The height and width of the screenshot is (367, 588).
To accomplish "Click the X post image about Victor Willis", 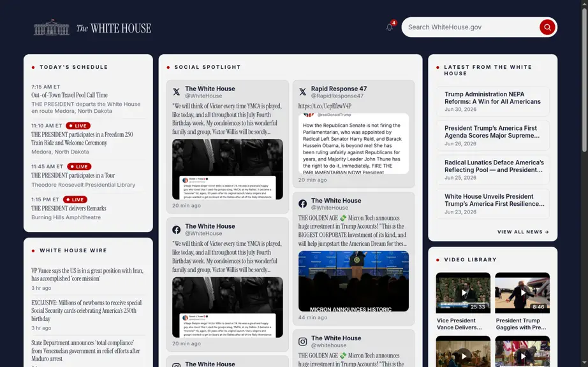I will pyautogui.click(x=228, y=169).
